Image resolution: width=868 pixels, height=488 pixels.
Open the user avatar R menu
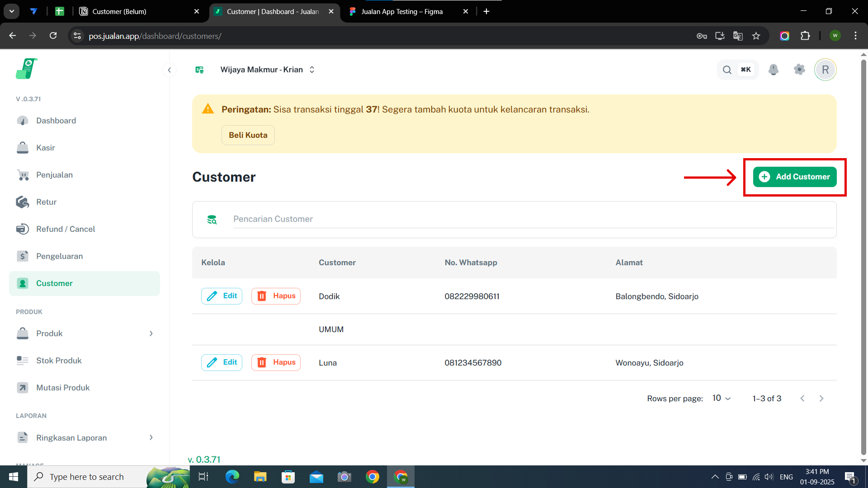click(x=825, y=70)
